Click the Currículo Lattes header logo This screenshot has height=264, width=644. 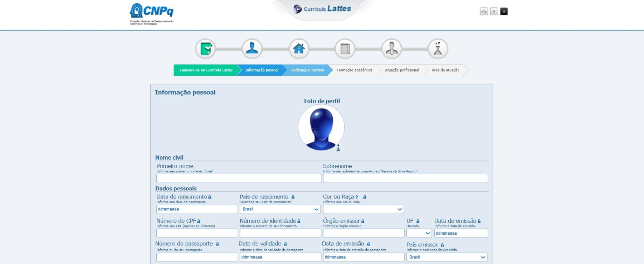coord(322,9)
